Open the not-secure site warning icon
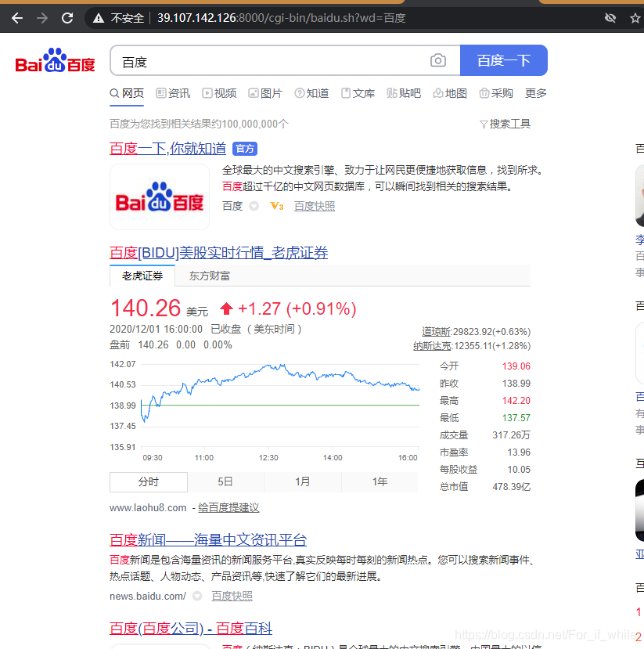This screenshot has height=649, width=644. (x=99, y=18)
